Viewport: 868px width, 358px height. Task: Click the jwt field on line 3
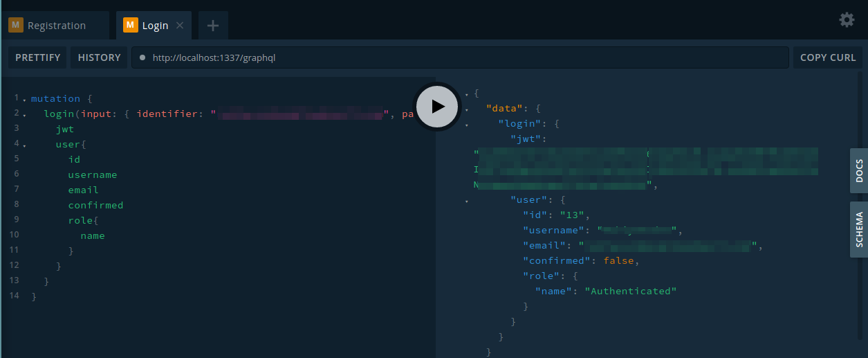click(65, 129)
